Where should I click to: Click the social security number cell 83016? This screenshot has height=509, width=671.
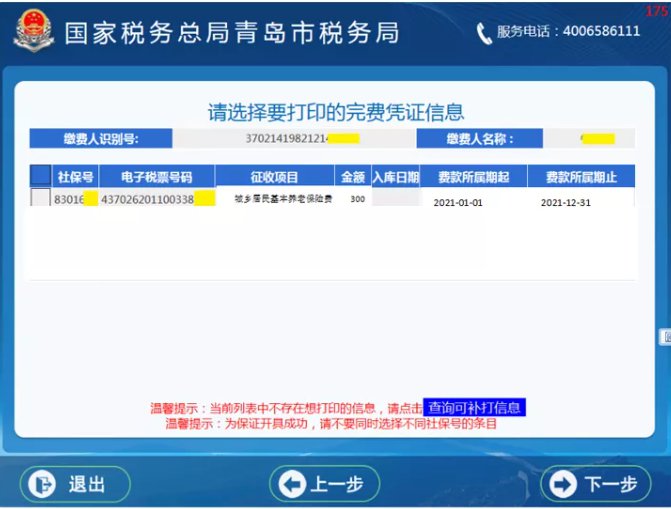pos(75,199)
